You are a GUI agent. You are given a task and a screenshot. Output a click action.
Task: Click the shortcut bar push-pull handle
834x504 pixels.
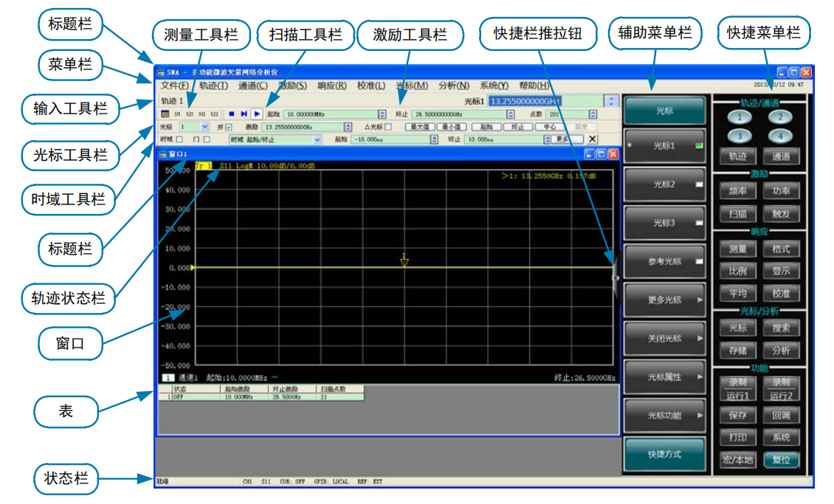[x=616, y=277]
